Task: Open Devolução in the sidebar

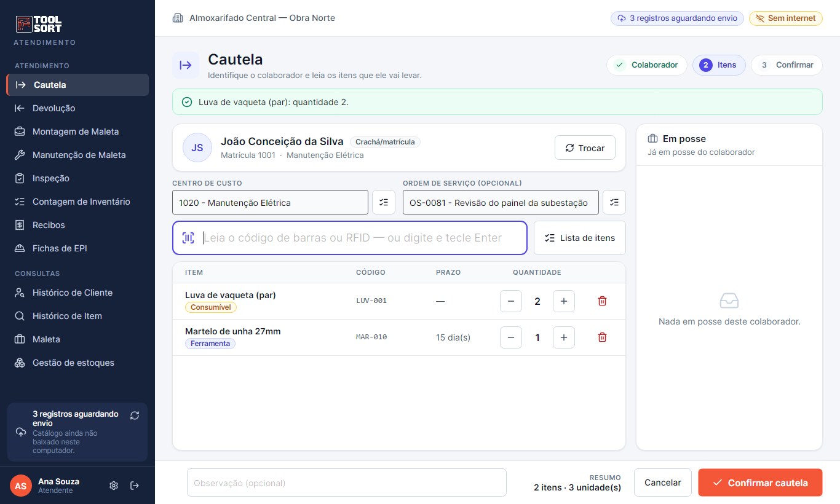Action: (x=77, y=108)
